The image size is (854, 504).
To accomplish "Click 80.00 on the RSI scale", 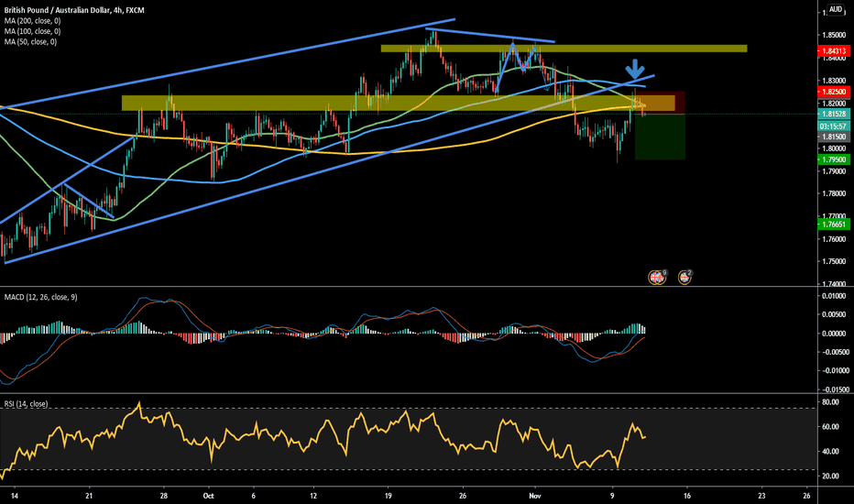I will tap(830, 402).
